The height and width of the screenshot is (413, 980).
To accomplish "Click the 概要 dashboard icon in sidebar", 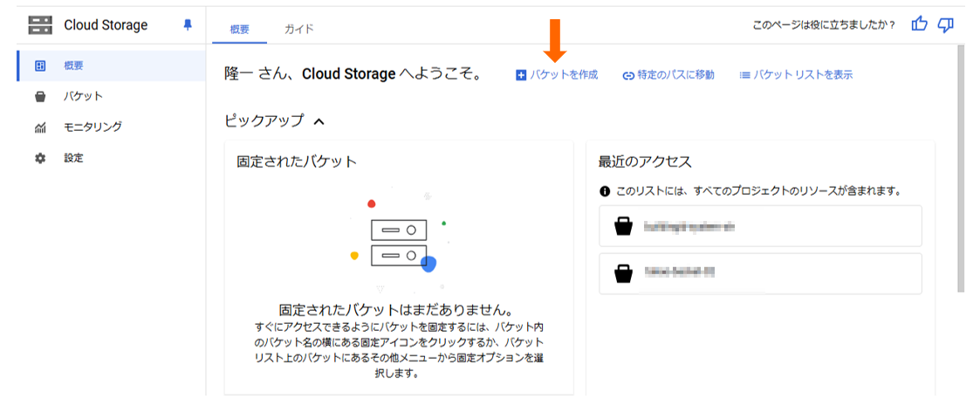I will [x=40, y=65].
